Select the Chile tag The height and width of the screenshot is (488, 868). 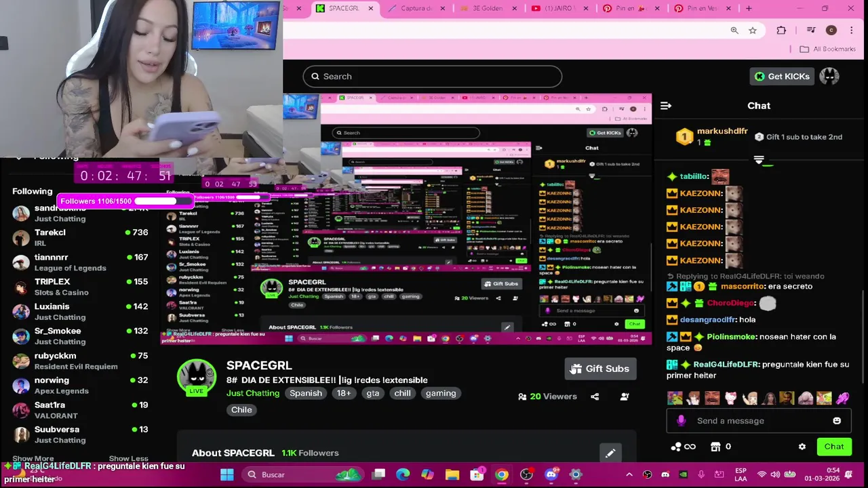[241, 409]
